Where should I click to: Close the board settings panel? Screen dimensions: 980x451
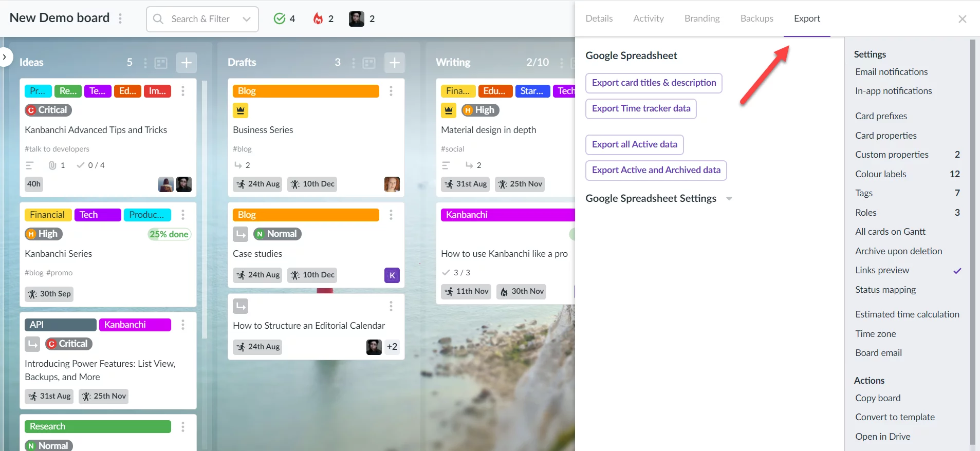(963, 19)
